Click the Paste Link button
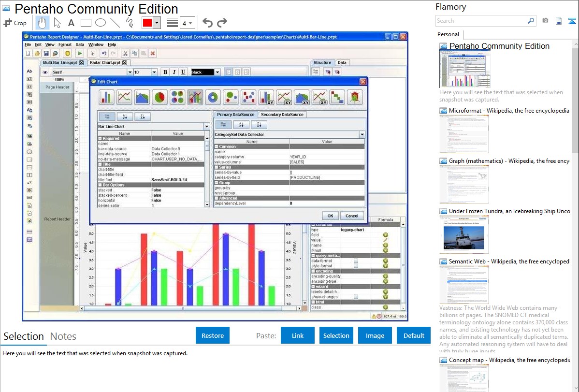Image resolution: width=579 pixels, height=392 pixels. 298,335
